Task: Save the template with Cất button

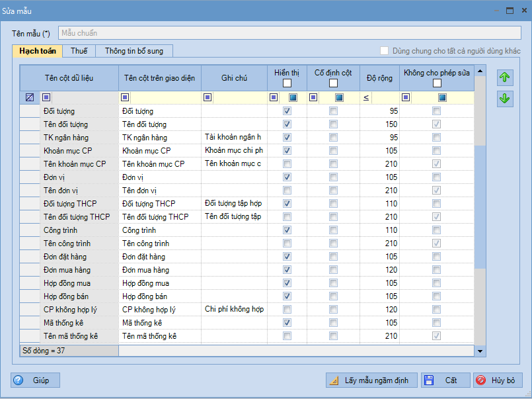Action: point(445,380)
